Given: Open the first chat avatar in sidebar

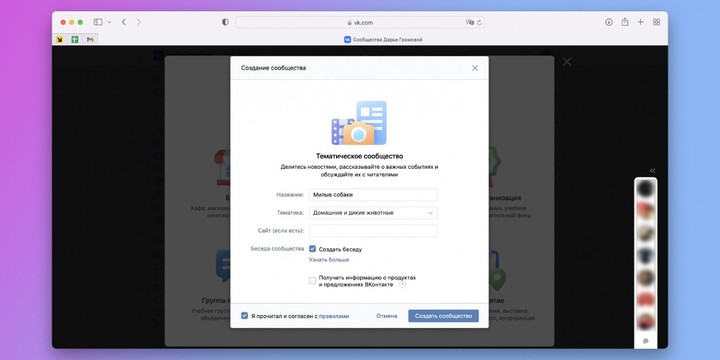Looking at the screenshot, I should (646, 188).
